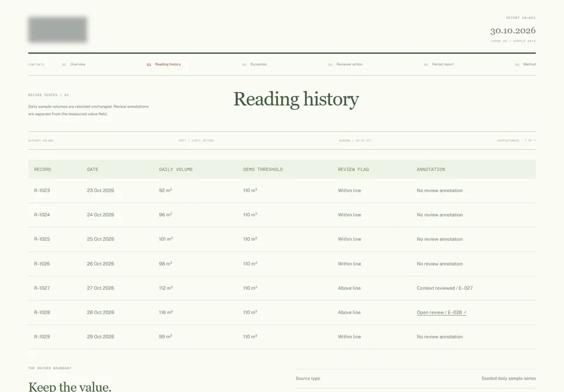Select record R-1023
564x392 pixels.
pos(42,190)
